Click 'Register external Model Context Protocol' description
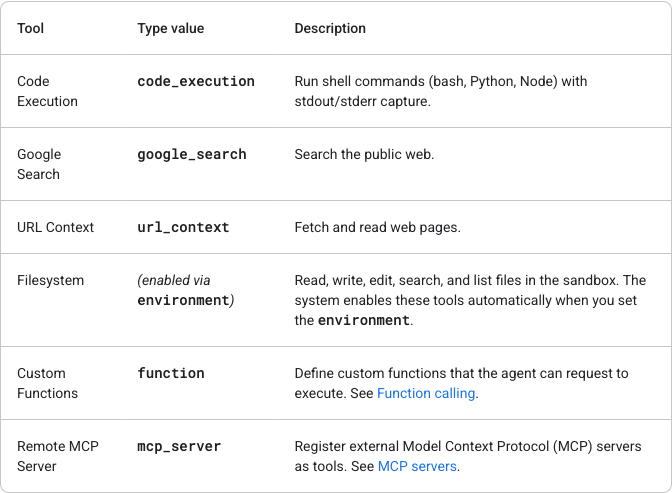The width and height of the screenshot is (672, 493). pyautogui.click(x=468, y=456)
